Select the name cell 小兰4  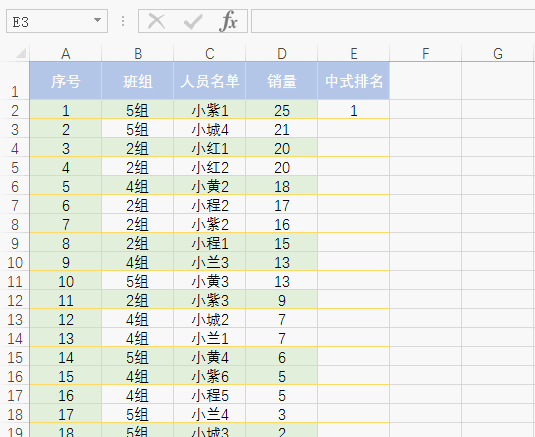209,413
